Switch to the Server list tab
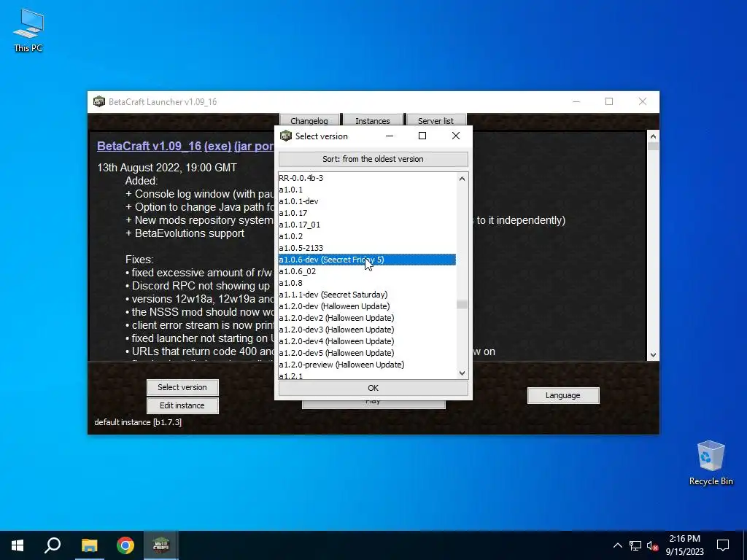Viewport: 747px width, 560px height. point(436,120)
